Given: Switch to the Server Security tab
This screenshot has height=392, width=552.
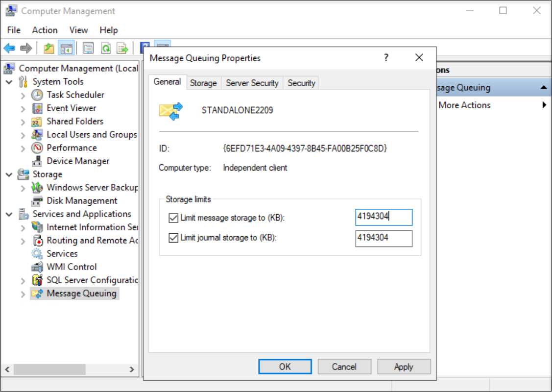Looking at the screenshot, I should pos(252,83).
